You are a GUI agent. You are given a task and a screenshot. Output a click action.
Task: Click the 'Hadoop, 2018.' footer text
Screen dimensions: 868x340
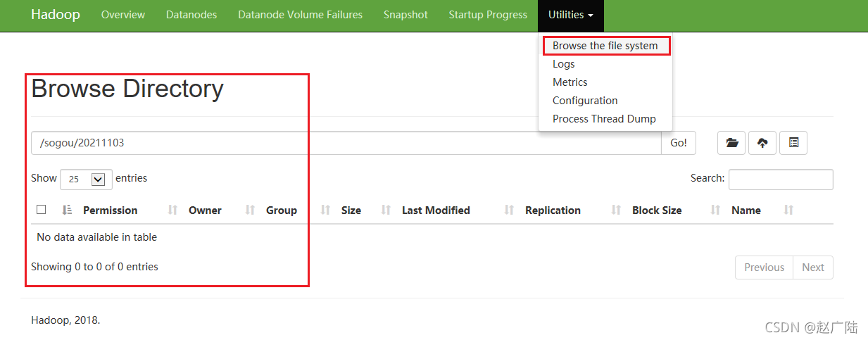(65, 320)
